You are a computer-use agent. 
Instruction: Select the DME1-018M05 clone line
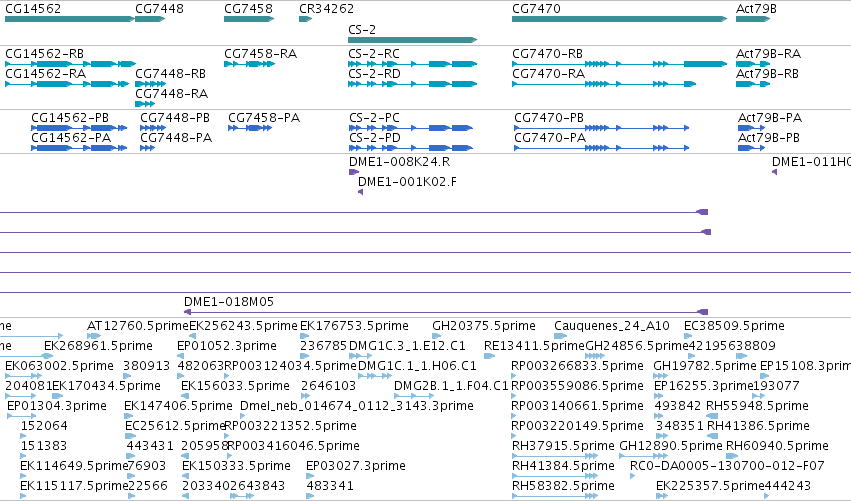point(446,312)
